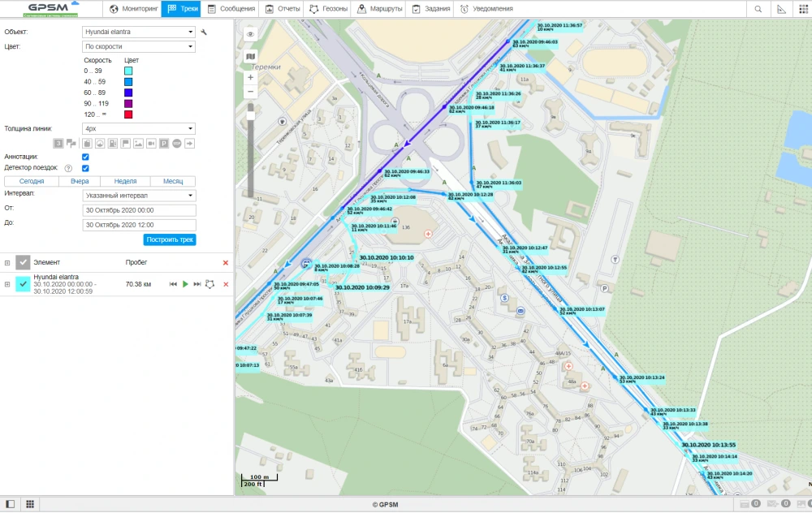Image resolution: width=812 pixels, height=513 pixels.
Task: Click the Построить трек button
Action: point(170,239)
